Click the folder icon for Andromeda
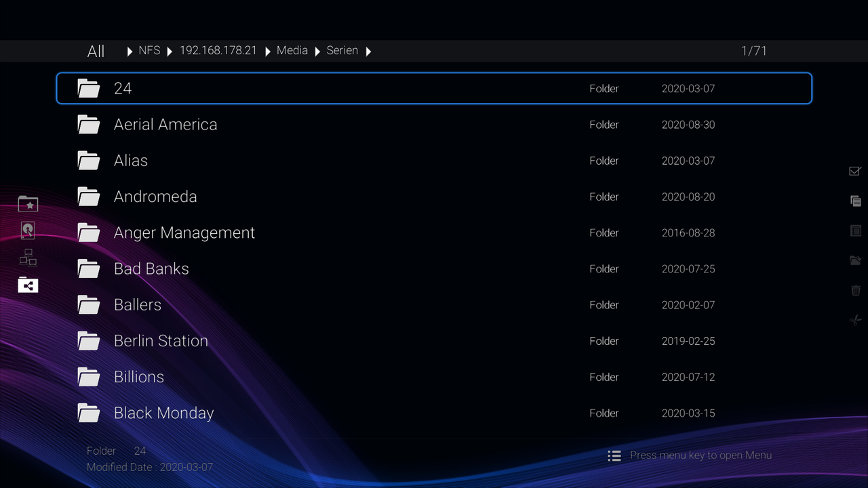This screenshot has height=488, width=868. coord(89,197)
